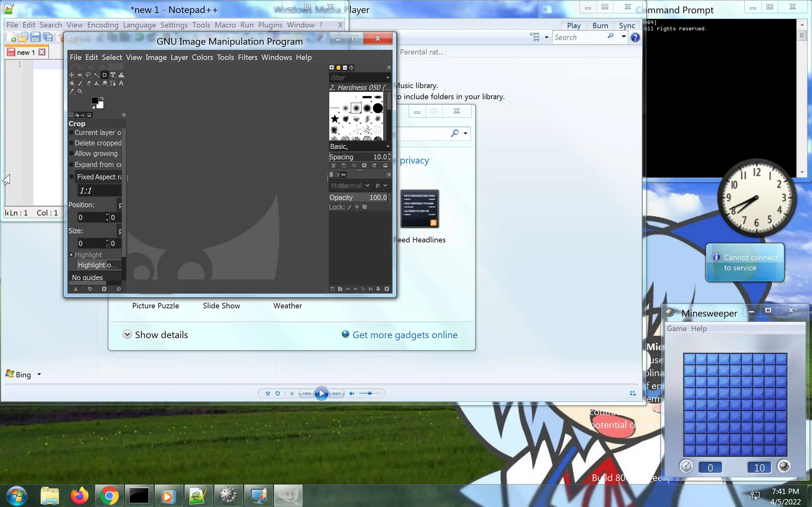Select the Fuzzy Select magic wand tool
812x507 pixels.
point(97,75)
